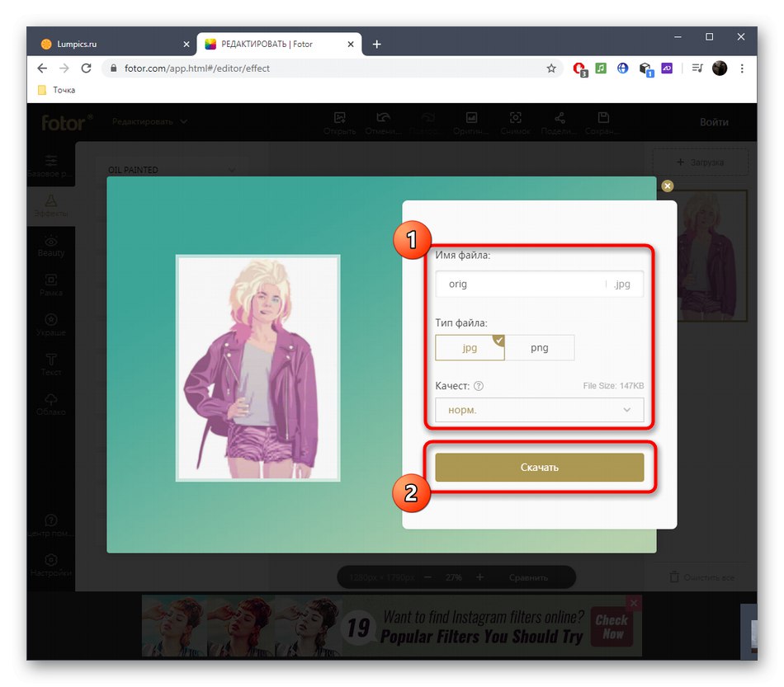Image resolution: width=784 pixels, height=687 pixels.
Task: Click the green music note extension icon
Action: click(x=601, y=68)
